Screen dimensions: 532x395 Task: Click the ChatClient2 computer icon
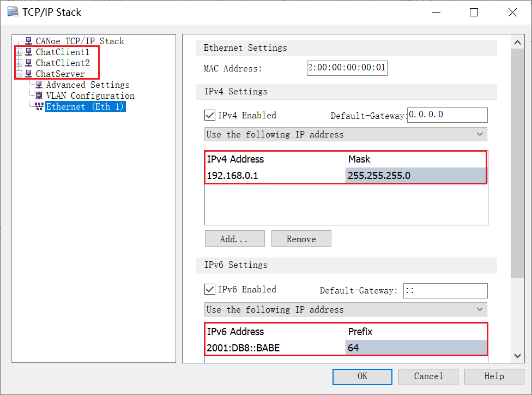click(x=27, y=63)
